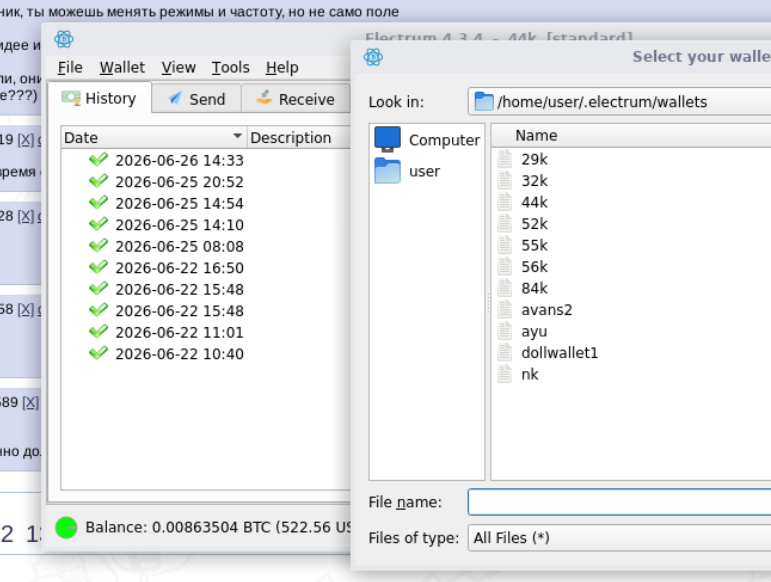
Task: Click confirmed checkmark icon for 2026-06-22 10:40
Action: [98, 353]
